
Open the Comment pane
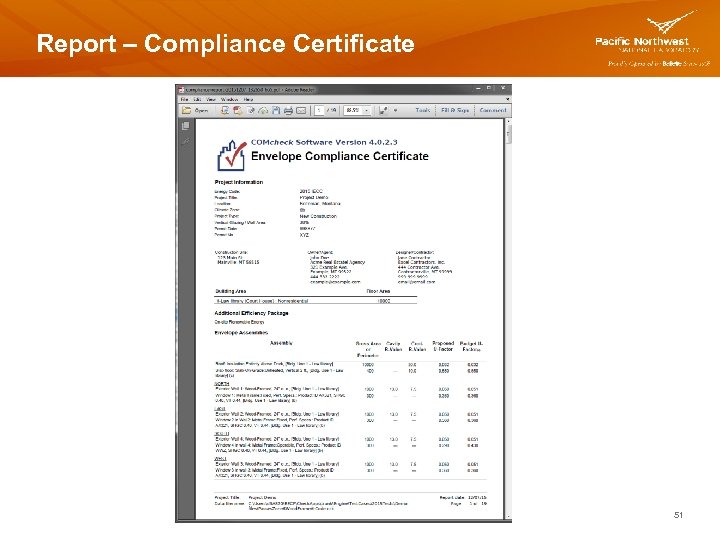coord(493,110)
